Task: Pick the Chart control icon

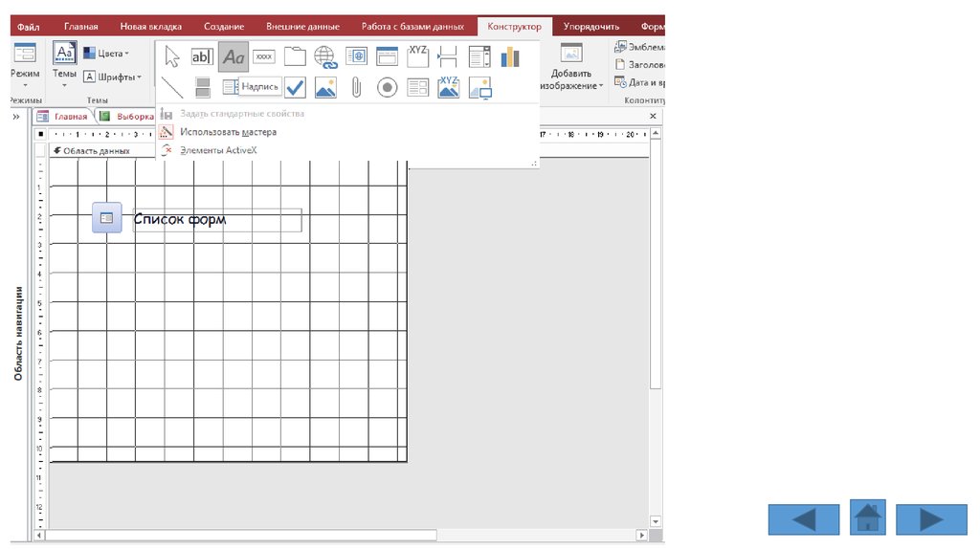Action: (509, 56)
